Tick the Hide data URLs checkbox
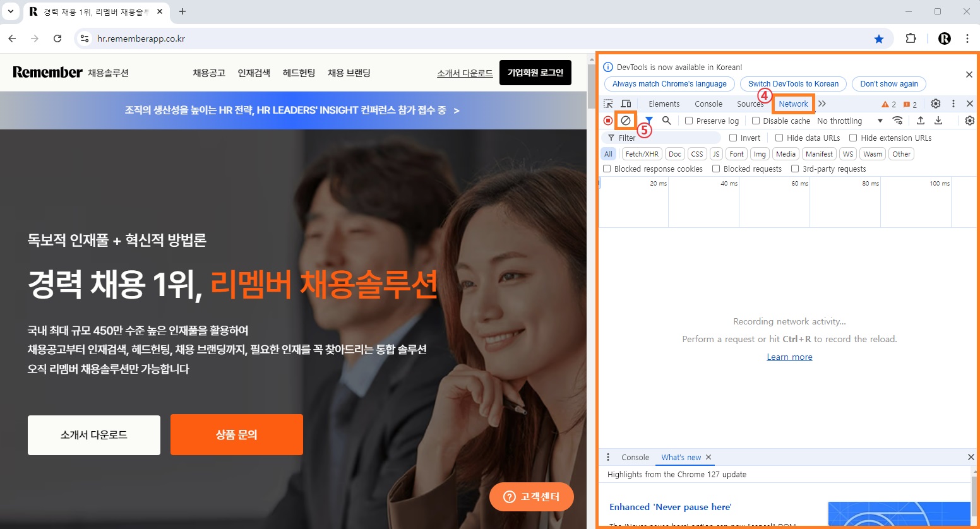The width and height of the screenshot is (980, 529). (779, 138)
